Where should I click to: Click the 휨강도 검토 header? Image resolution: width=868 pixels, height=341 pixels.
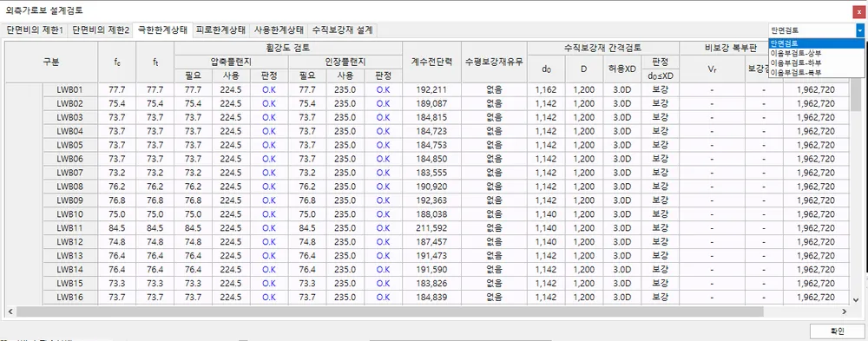coord(288,48)
